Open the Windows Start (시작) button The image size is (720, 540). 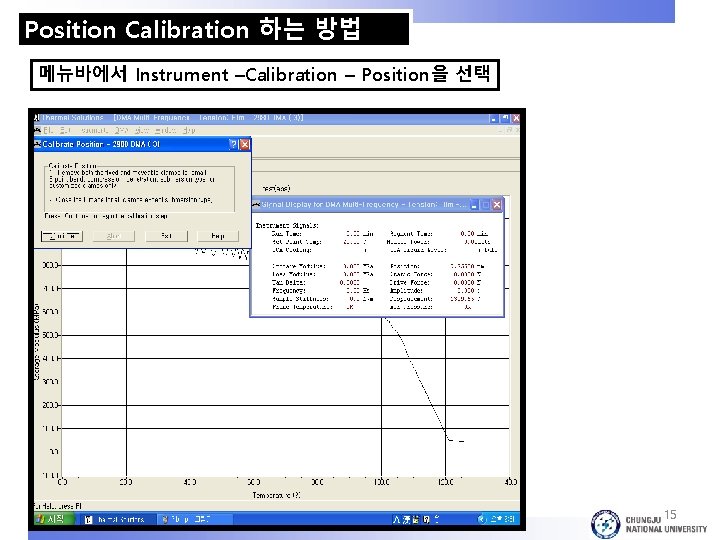[55, 519]
